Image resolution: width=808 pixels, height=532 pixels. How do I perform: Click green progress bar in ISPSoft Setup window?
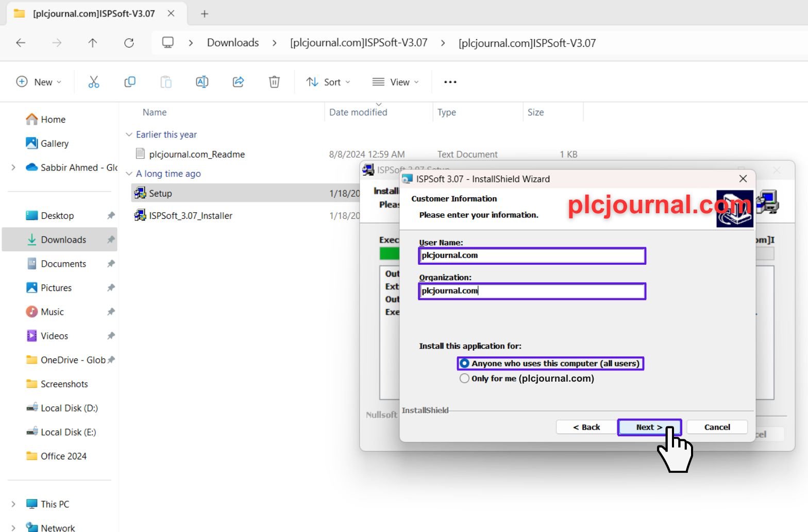pos(389,253)
